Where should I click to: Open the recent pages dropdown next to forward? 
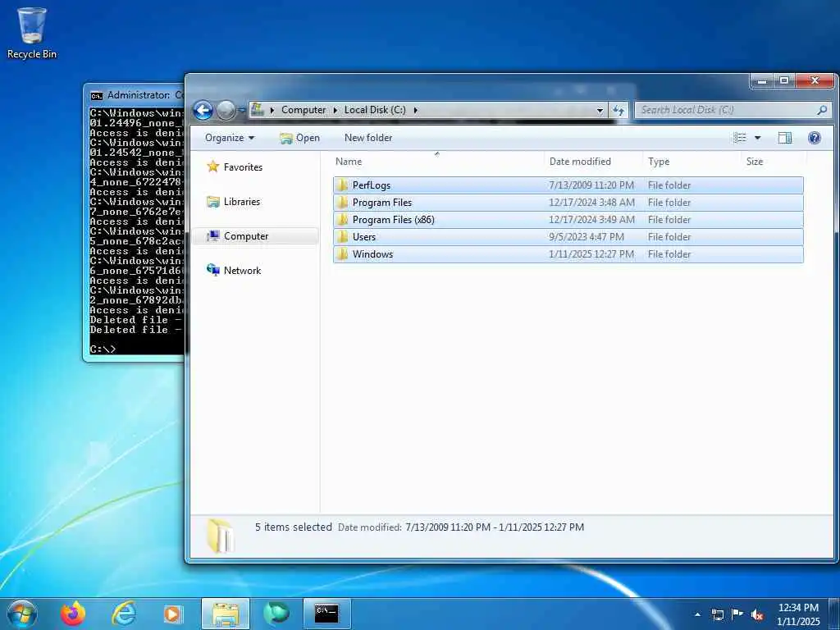tap(242, 111)
